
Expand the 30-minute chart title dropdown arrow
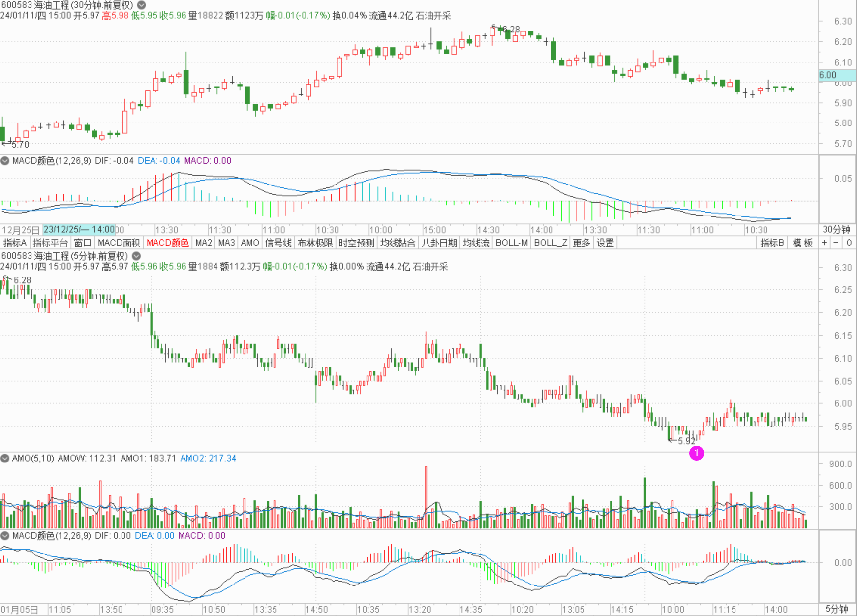point(141,5)
